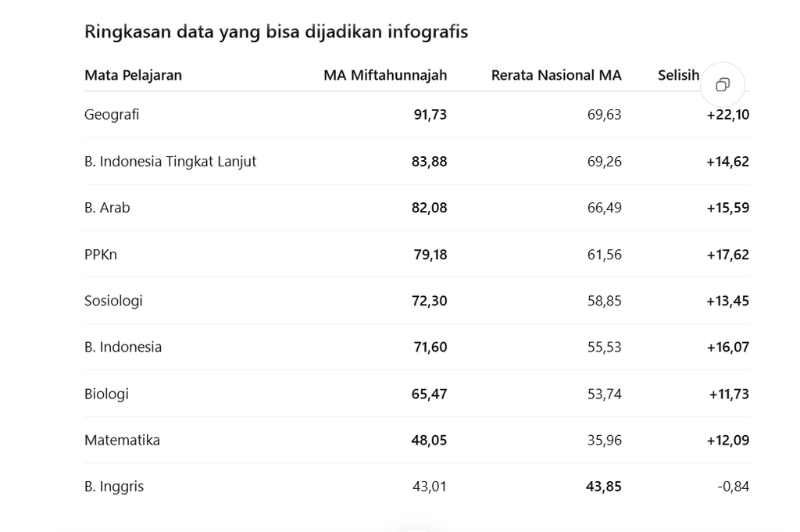
Task: Select the Geografi row label
Action: (x=112, y=115)
